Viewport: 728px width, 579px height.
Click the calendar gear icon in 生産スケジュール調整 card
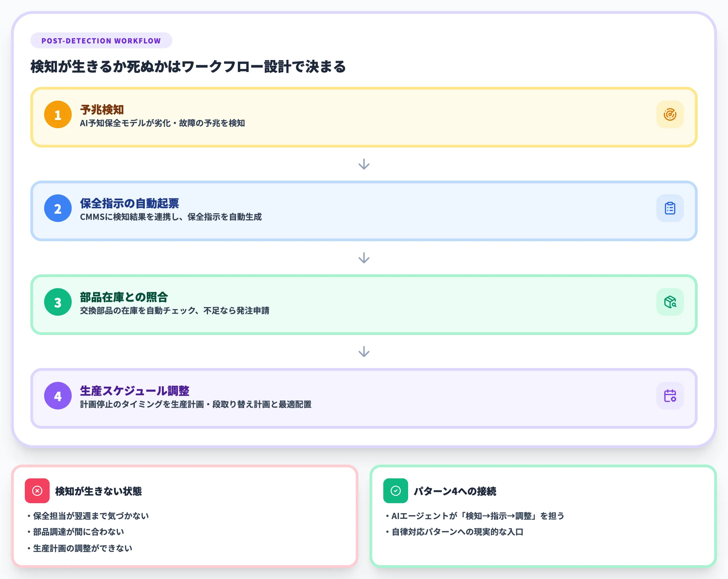(x=670, y=396)
